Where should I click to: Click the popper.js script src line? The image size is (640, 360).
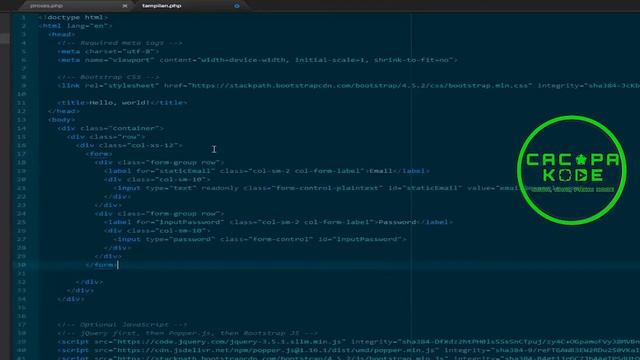(349, 351)
